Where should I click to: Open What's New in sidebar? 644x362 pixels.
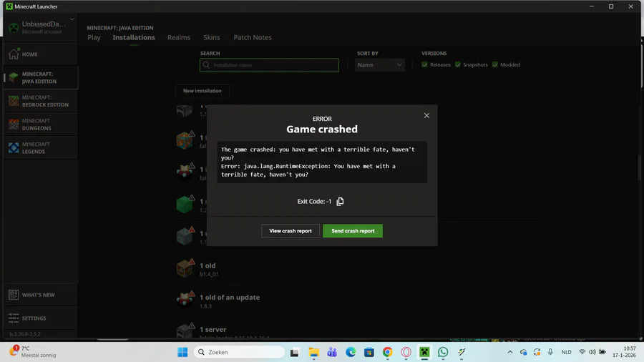click(x=40, y=295)
